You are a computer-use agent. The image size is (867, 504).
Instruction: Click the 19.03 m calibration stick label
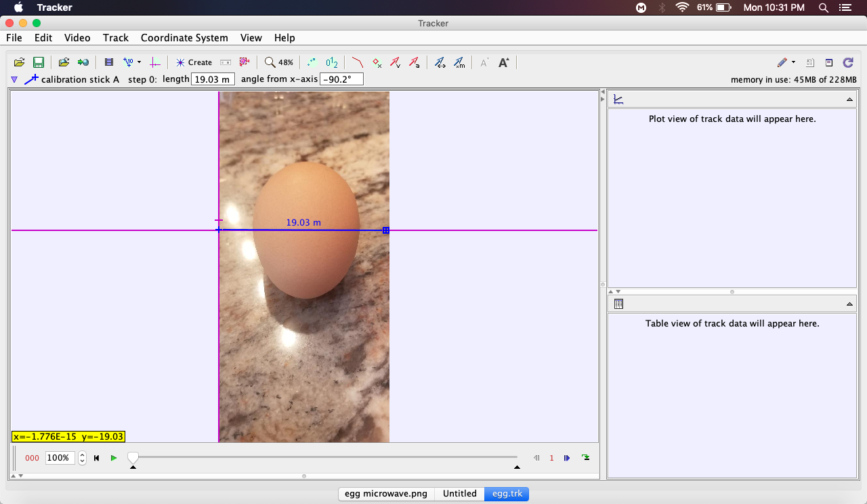point(303,222)
